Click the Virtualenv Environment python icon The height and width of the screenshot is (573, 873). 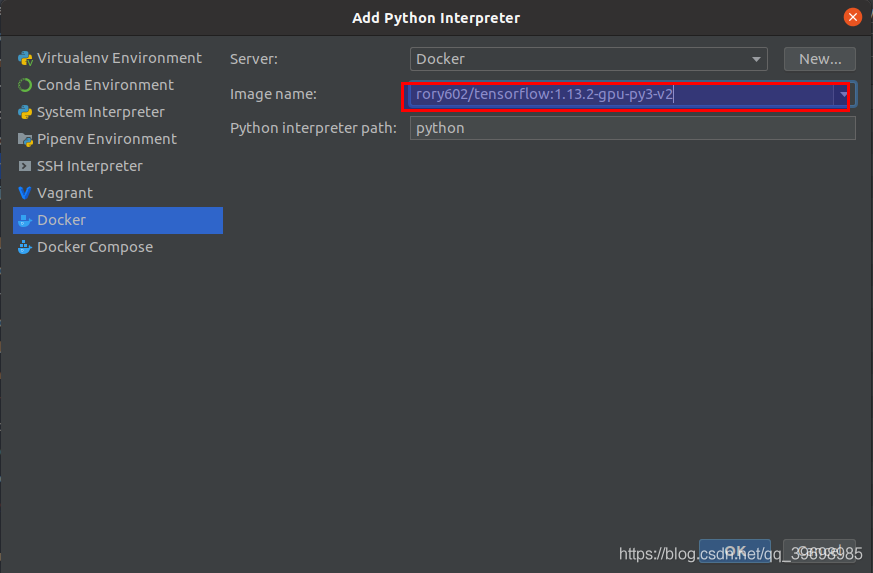[25, 58]
